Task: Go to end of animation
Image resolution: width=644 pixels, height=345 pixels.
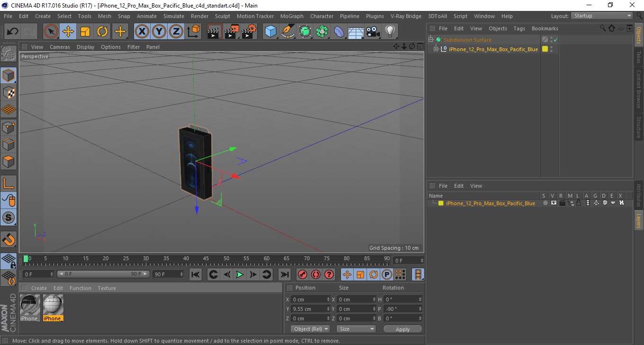Action: tap(284, 274)
